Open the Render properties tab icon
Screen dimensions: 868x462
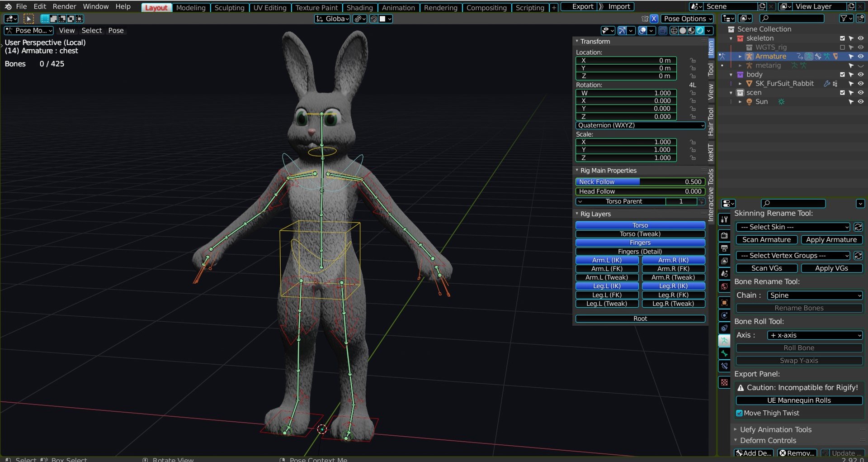pos(724,235)
